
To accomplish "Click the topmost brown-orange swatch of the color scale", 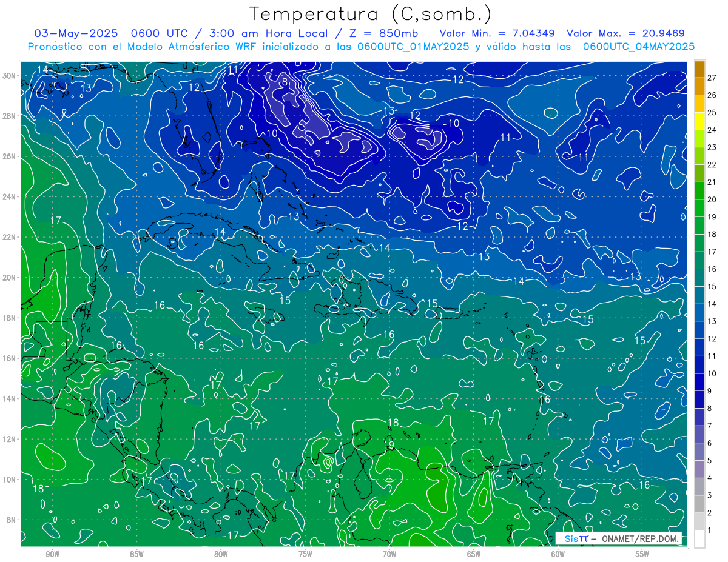I will tap(700, 69).
